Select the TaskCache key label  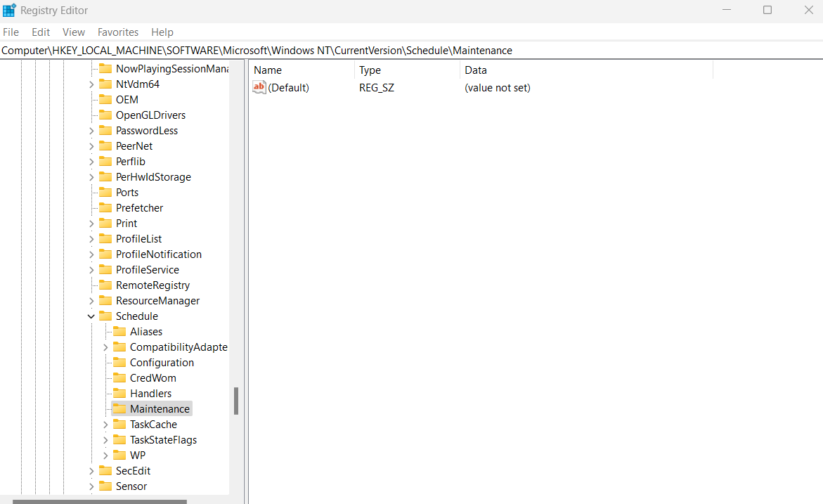tap(153, 424)
